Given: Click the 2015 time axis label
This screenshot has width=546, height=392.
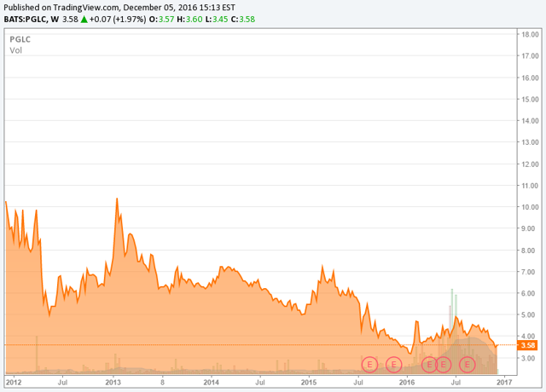Looking at the screenshot, I should click(x=309, y=383).
